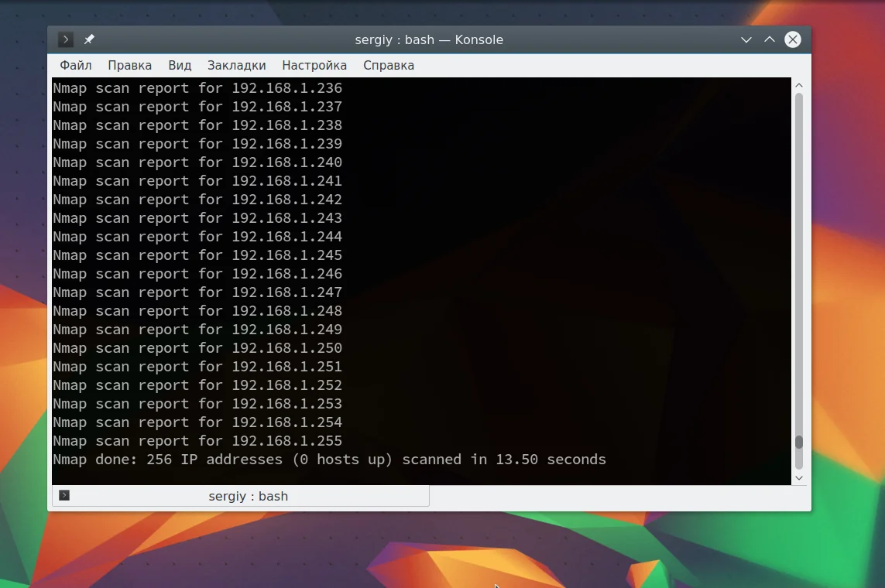Open the Konsole window menu icon
885x588 pixels.
[66, 39]
